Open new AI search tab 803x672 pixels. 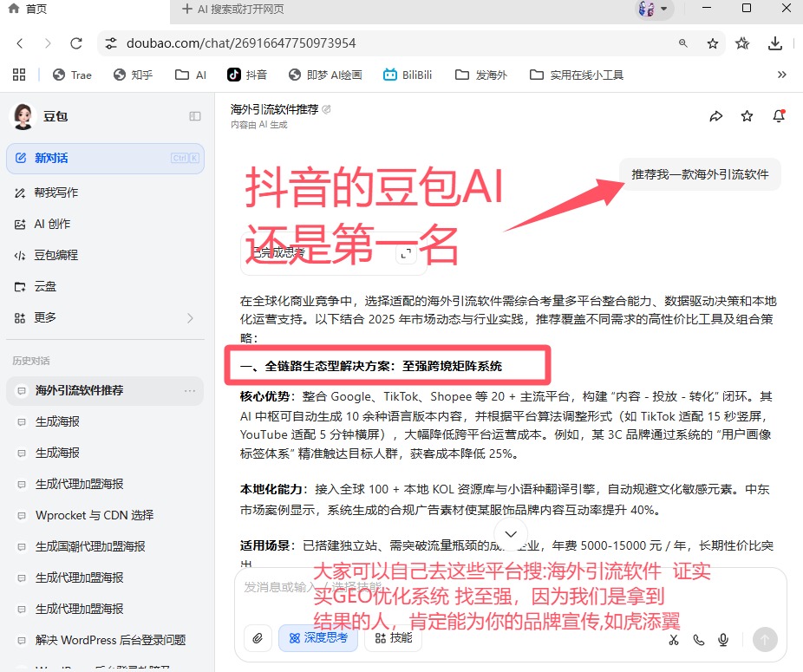pyautogui.click(x=233, y=10)
